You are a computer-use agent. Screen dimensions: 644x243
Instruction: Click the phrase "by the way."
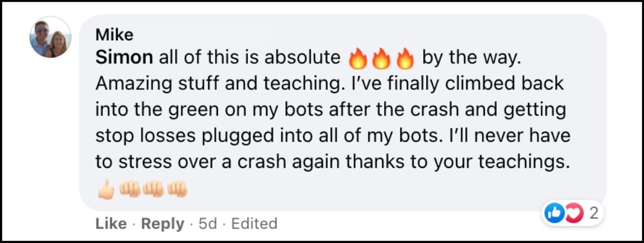(472, 58)
